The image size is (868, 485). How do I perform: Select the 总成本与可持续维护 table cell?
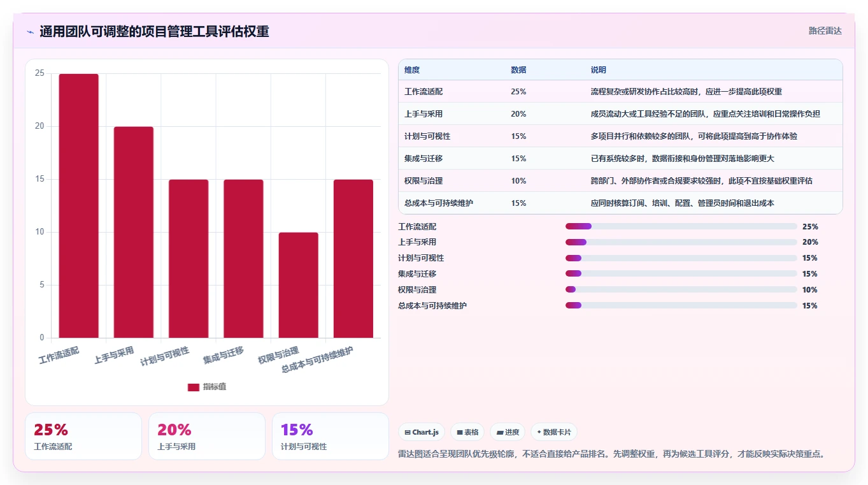452,203
